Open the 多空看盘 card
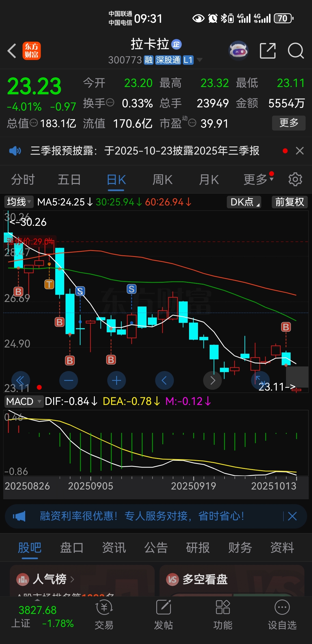Image resolution: width=312 pixels, height=644 pixels. pos(232,581)
